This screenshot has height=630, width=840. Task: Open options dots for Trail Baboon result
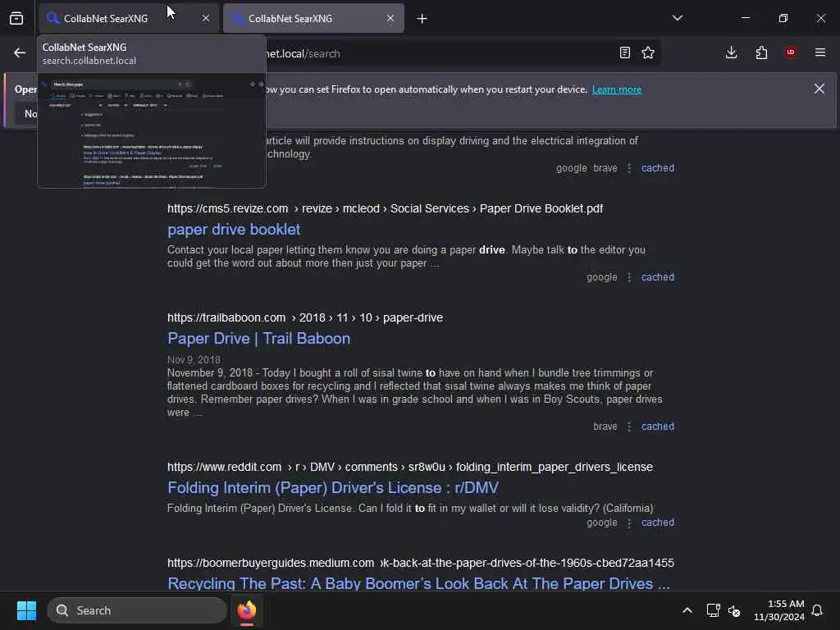pyautogui.click(x=629, y=427)
